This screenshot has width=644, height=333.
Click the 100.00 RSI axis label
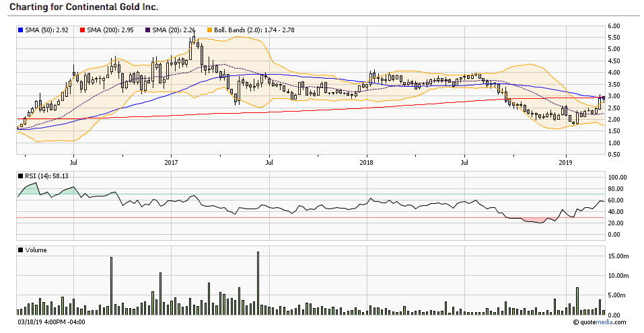pyautogui.click(x=617, y=177)
